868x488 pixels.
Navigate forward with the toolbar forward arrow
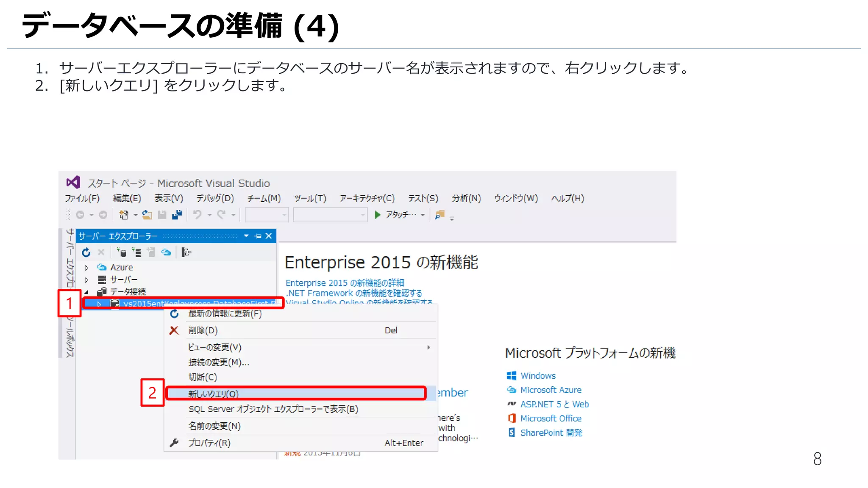pos(103,215)
